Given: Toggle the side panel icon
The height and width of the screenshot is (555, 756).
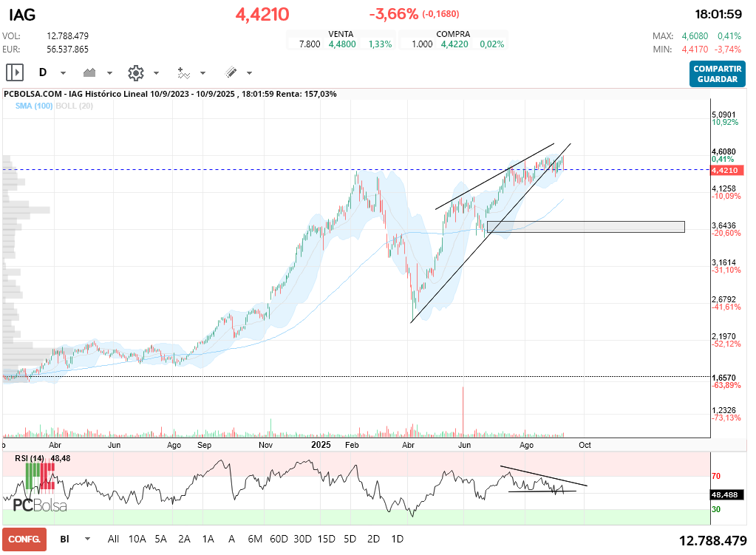Looking at the screenshot, I should click(x=15, y=73).
